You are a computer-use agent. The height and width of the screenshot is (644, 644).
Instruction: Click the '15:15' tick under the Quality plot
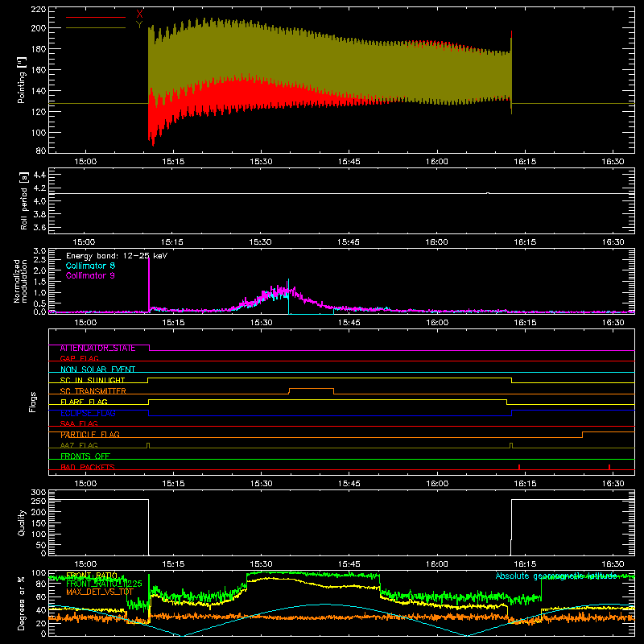click(173, 564)
